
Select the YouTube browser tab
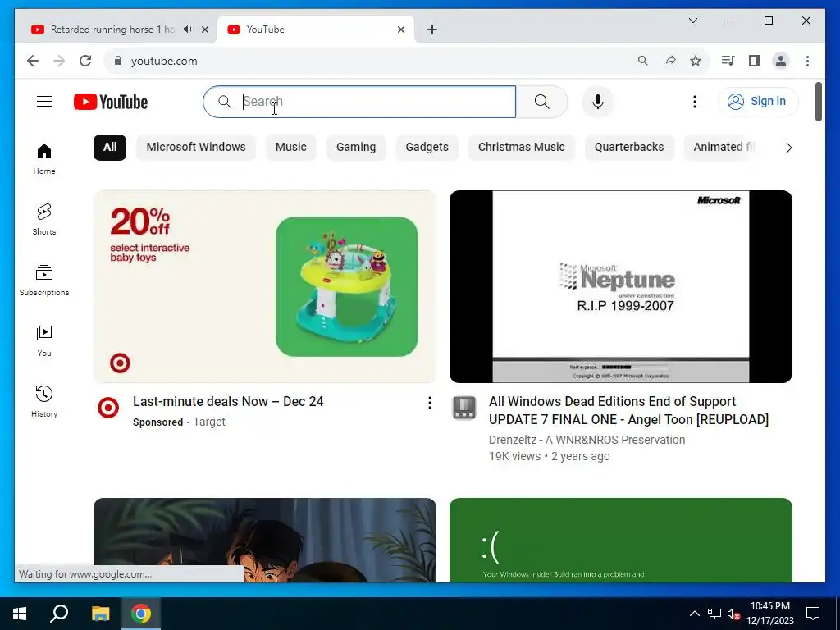[316, 30]
